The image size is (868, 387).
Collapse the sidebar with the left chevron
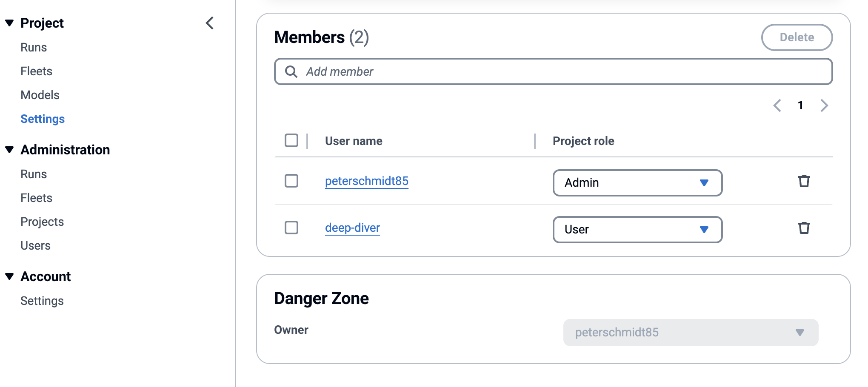pos(210,23)
